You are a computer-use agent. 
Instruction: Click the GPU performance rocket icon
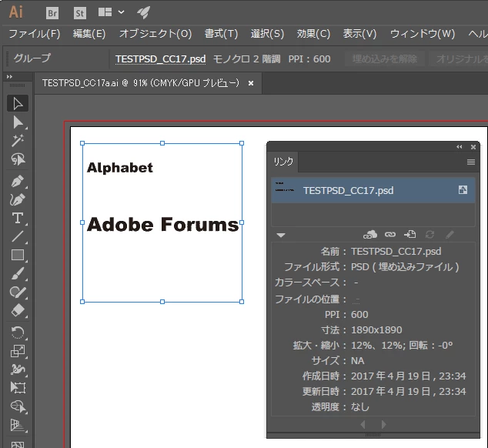tap(143, 12)
